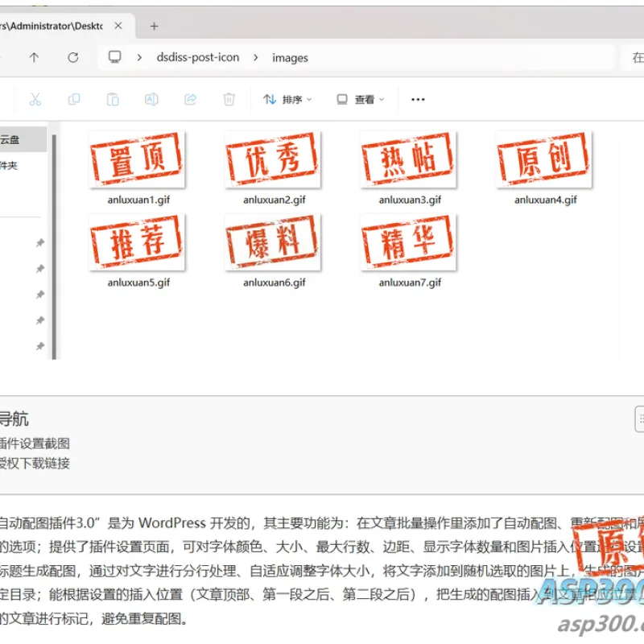Click the images breadcrumb segment
Screen dimensions: 644x644
click(290, 58)
